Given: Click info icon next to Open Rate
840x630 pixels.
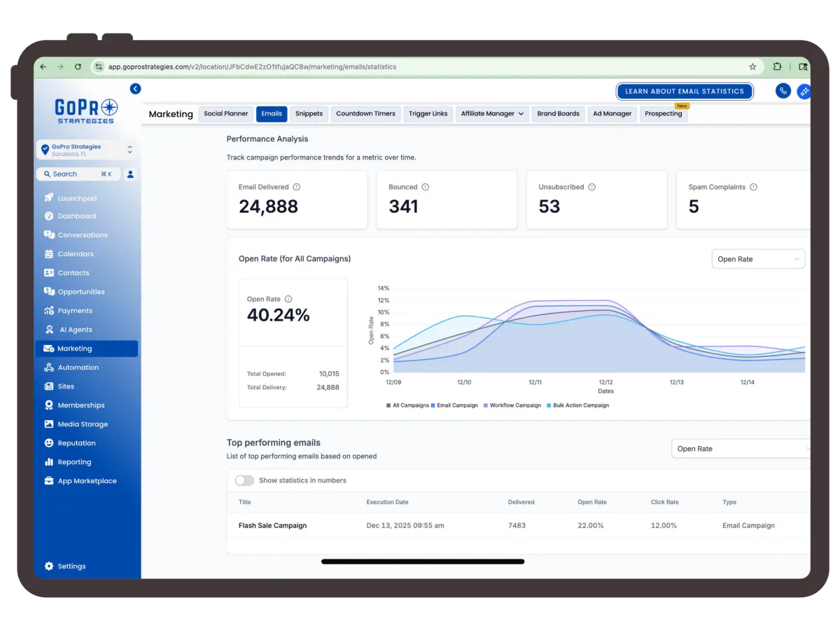Looking at the screenshot, I should (x=288, y=299).
